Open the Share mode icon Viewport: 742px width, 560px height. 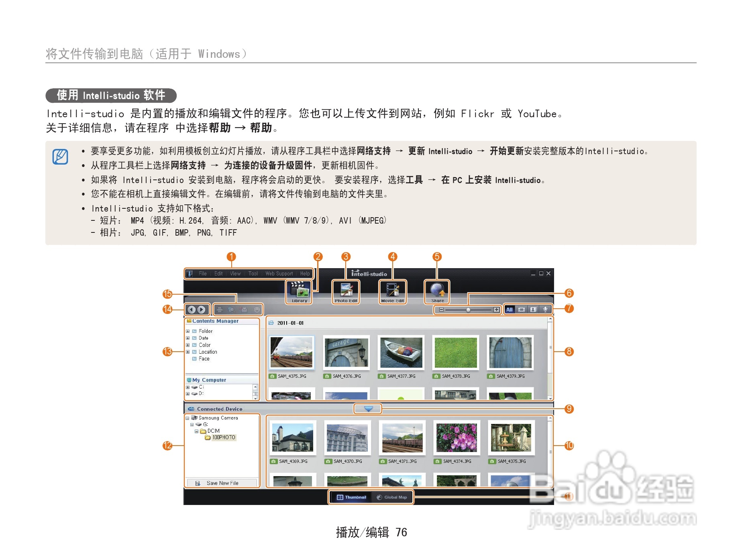[x=437, y=292]
